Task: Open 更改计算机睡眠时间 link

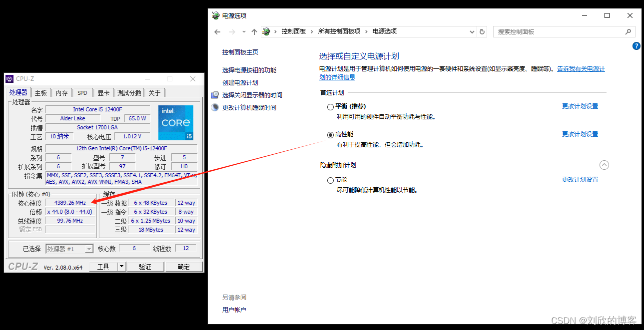Action: coord(249,108)
